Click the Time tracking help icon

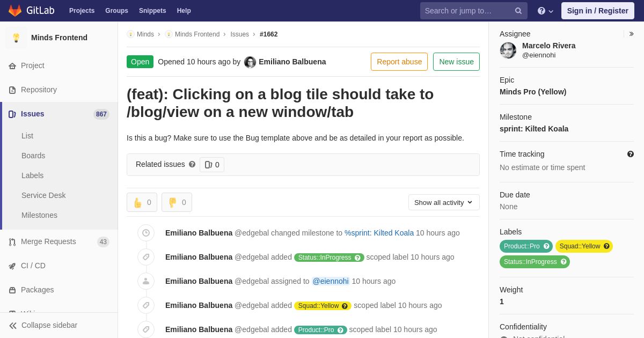pos(631,154)
